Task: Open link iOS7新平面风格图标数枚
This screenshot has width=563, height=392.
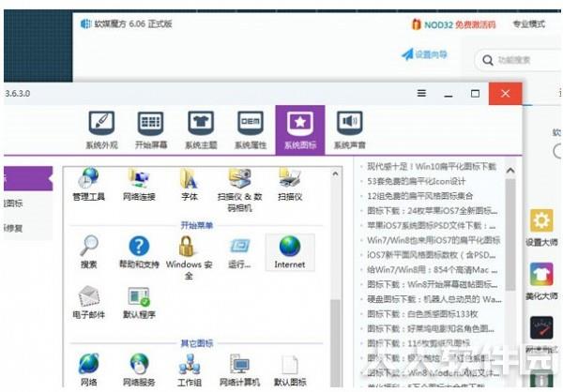Action: (x=432, y=255)
